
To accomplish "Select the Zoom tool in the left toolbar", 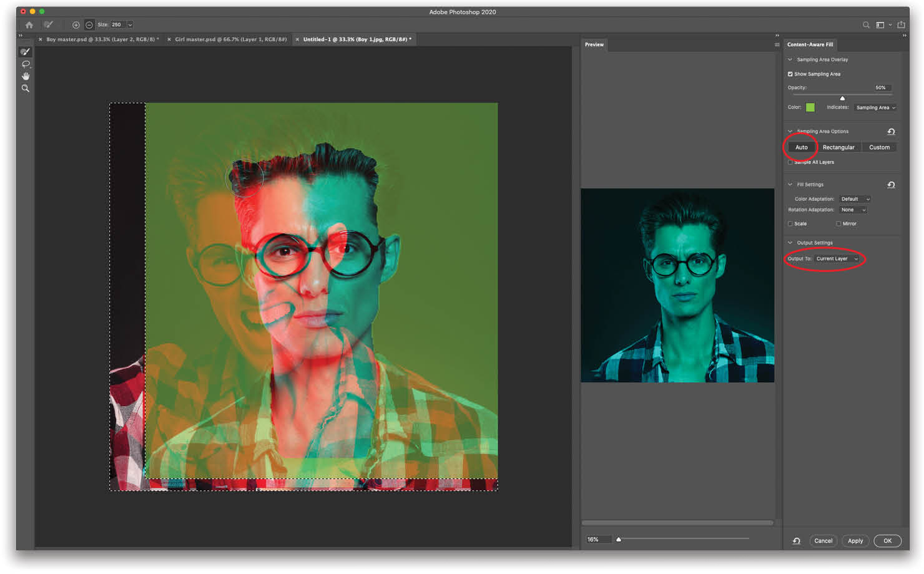I will [26, 88].
